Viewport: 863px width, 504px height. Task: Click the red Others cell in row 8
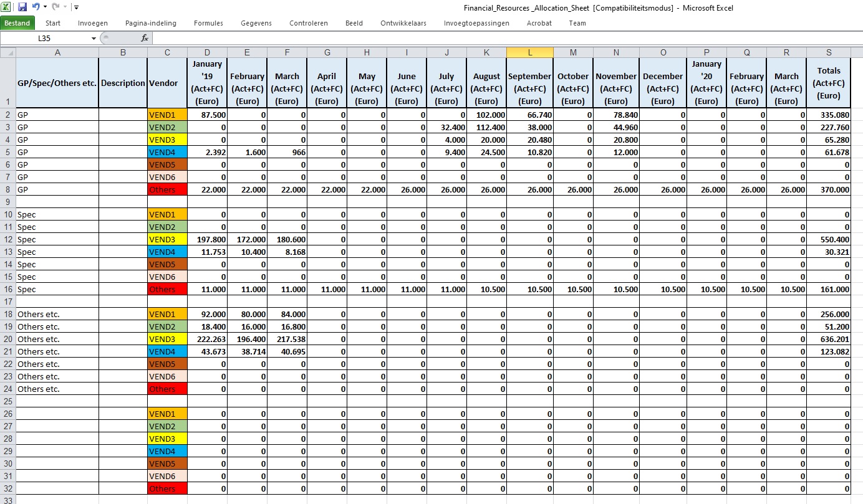coord(167,189)
